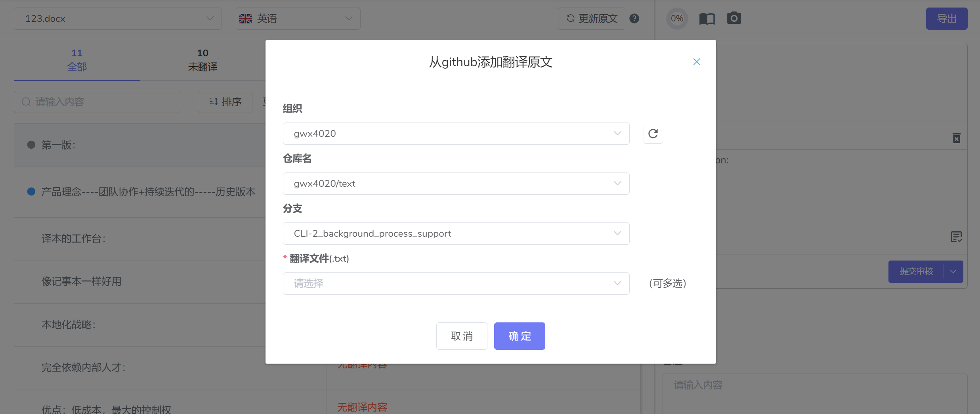This screenshot has height=414, width=980.
Task: Click the help question mark icon
Action: 634,19
